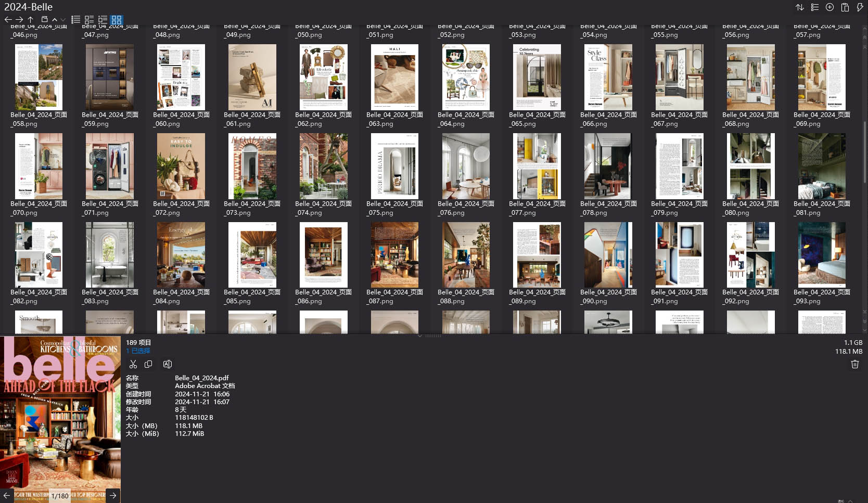Select thumbnail of page _066.png Style Class
The width and height of the screenshot is (868, 503).
click(x=608, y=77)
